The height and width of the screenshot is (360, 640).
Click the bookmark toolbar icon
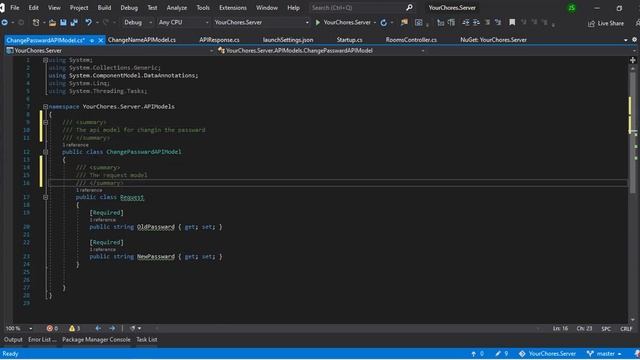tap(512, 22)
